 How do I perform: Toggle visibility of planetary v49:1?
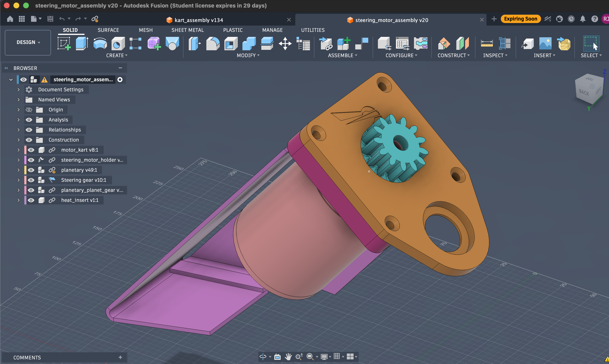click(x=31, y=170)
